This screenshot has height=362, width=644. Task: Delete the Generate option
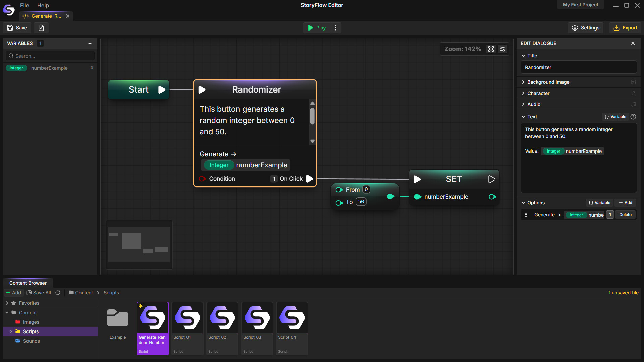click(x=625, y=215)
